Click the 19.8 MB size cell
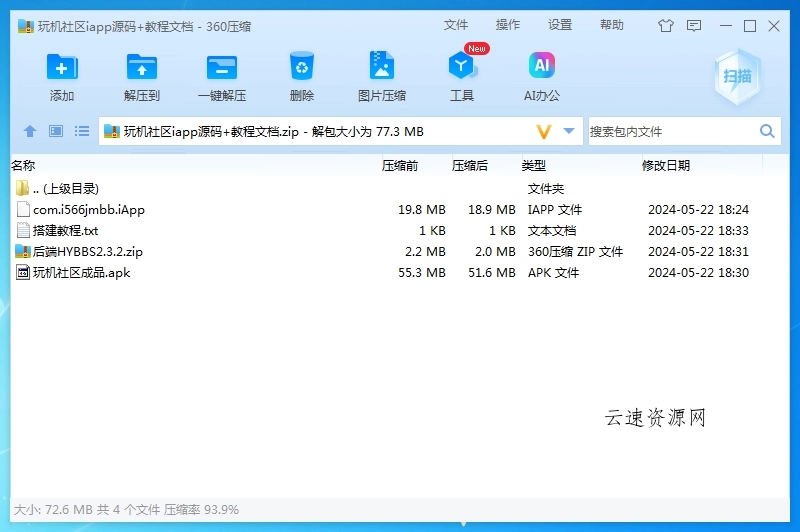 coord(421,210)
